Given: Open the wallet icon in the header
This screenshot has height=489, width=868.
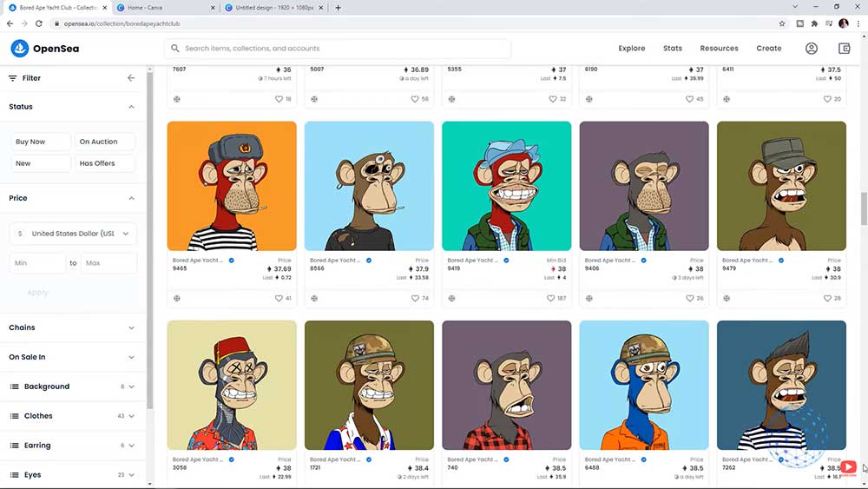Looking at the screenshot, I should pos(844,49).
